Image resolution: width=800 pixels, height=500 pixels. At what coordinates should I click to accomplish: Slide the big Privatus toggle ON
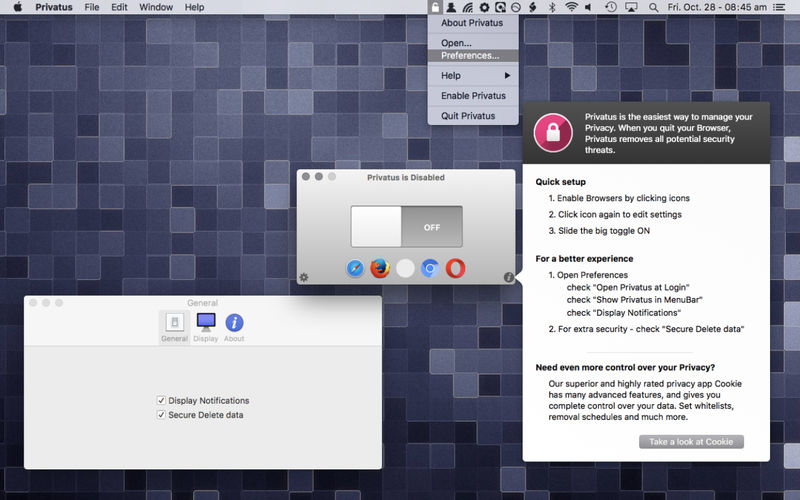[x=406, y=227]
